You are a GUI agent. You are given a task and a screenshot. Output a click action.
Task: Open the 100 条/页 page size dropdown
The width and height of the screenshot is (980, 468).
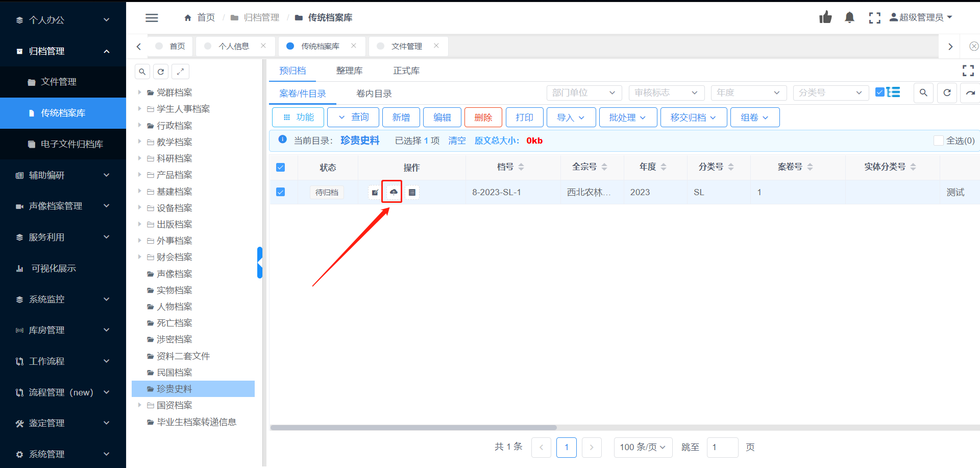click(643, 447)
